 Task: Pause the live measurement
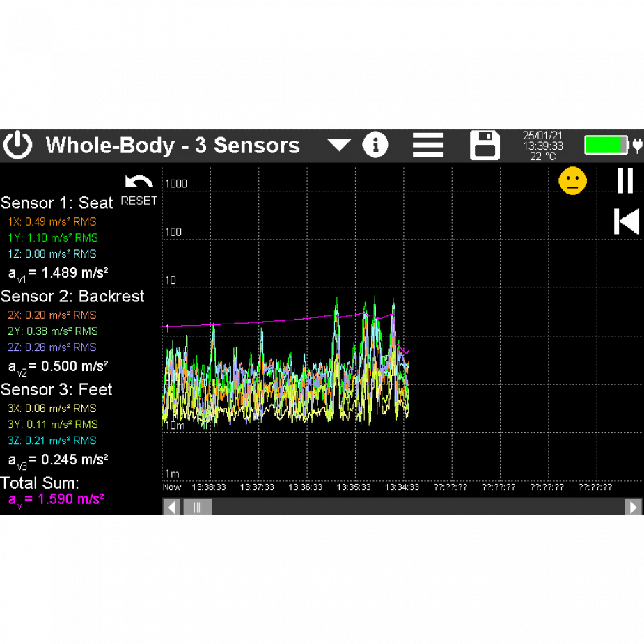(x=626, y=181)
